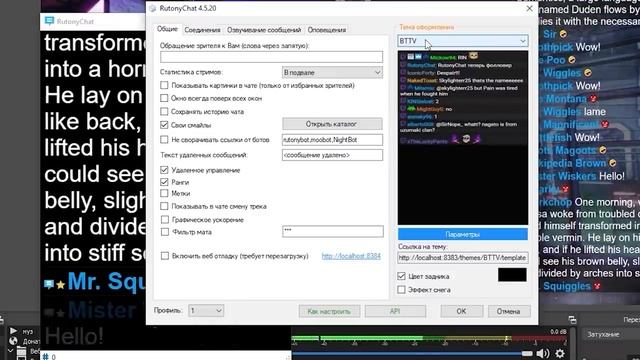Click the 'Открыть каталог' button
This screenshot has width=640, height=360.
pos(332,124)
